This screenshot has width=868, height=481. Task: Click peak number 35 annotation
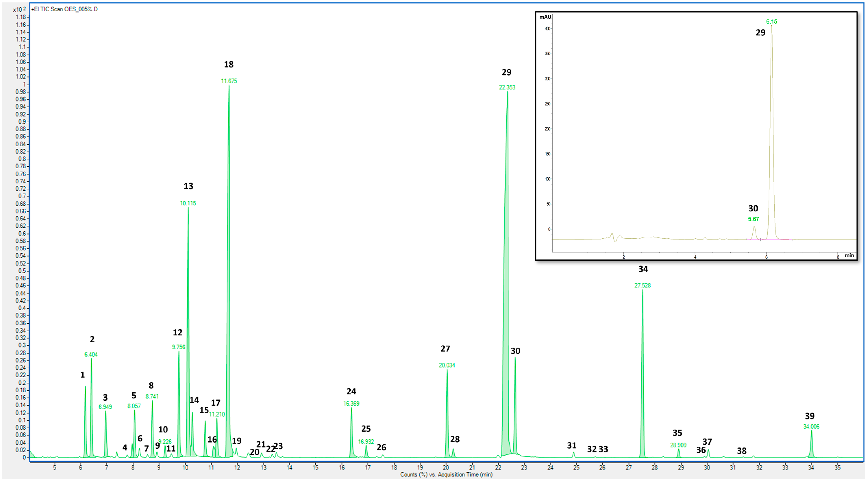coord(677,433)
